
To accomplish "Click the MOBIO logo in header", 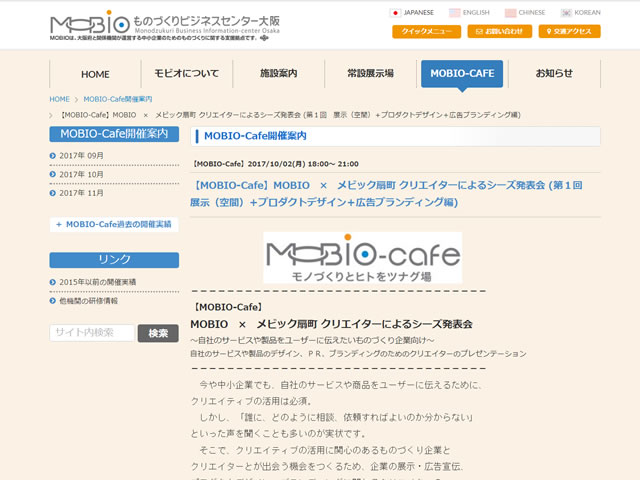I will click(164, 25).
